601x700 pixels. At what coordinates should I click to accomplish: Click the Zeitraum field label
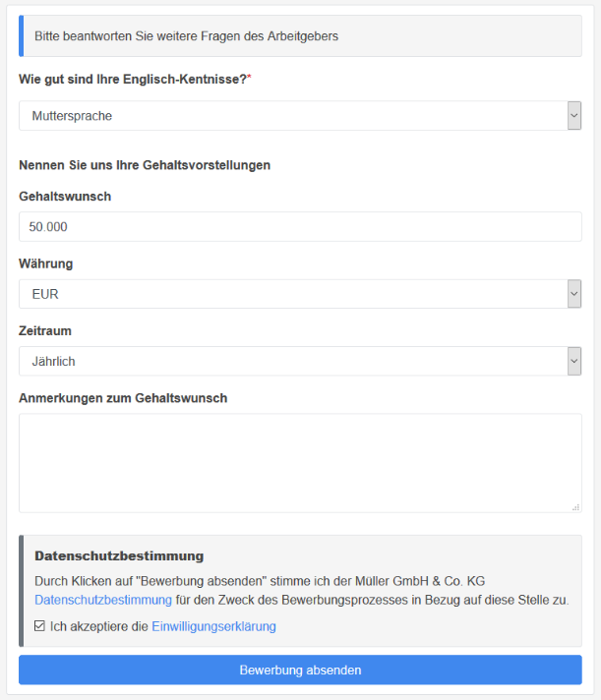click(45, 331)
